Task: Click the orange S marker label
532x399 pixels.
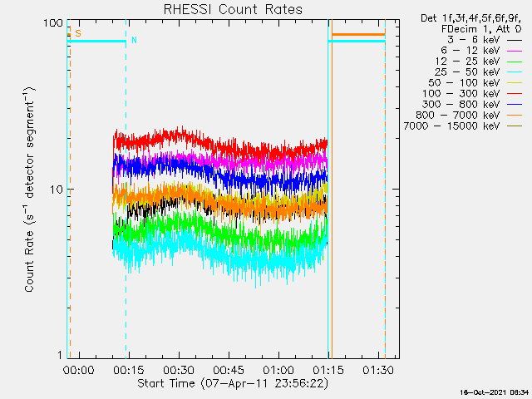Action: tap(78, 33)
